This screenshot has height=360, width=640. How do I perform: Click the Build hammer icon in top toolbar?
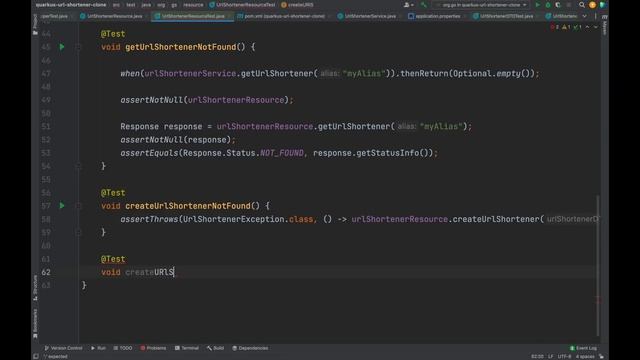pos(423,5)
